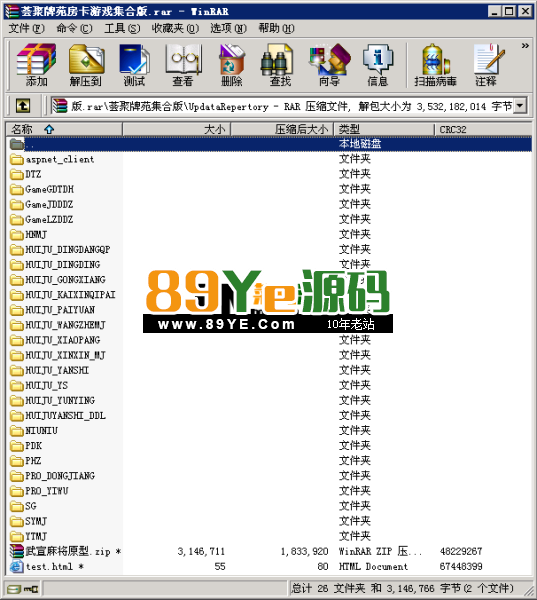The image size is (537, 600).
Task: Sort by 名称 column header
Action: 64,129
